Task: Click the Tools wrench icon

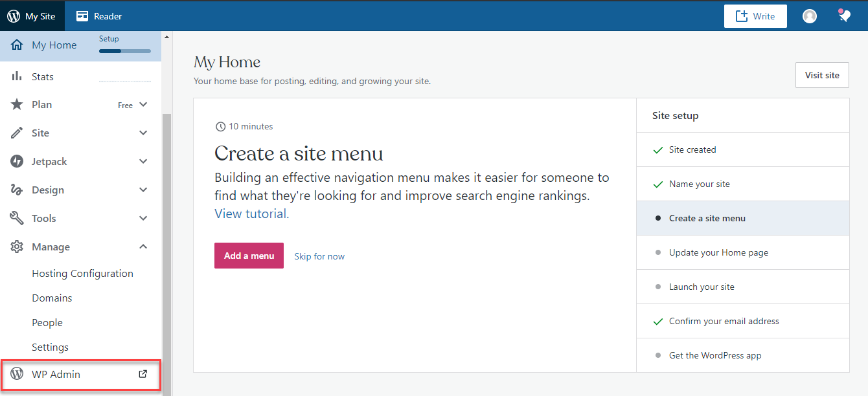Action: point(17,218)
